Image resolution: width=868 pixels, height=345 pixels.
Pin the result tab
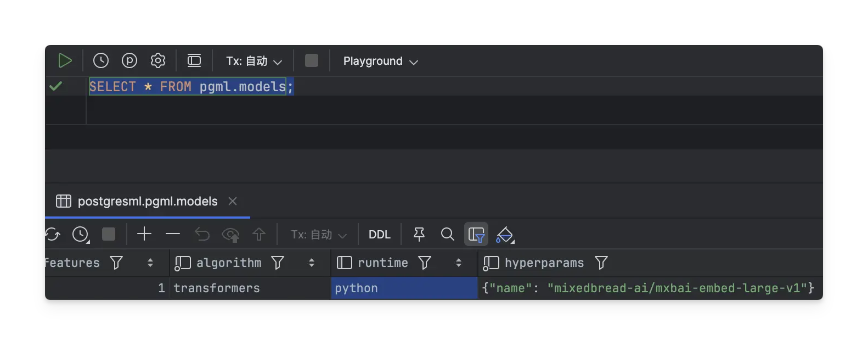point(419,235)
